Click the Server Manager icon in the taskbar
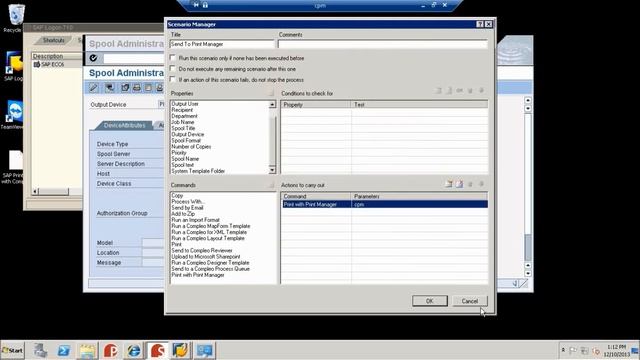640x360 pixels. click(x=40, y=350)
